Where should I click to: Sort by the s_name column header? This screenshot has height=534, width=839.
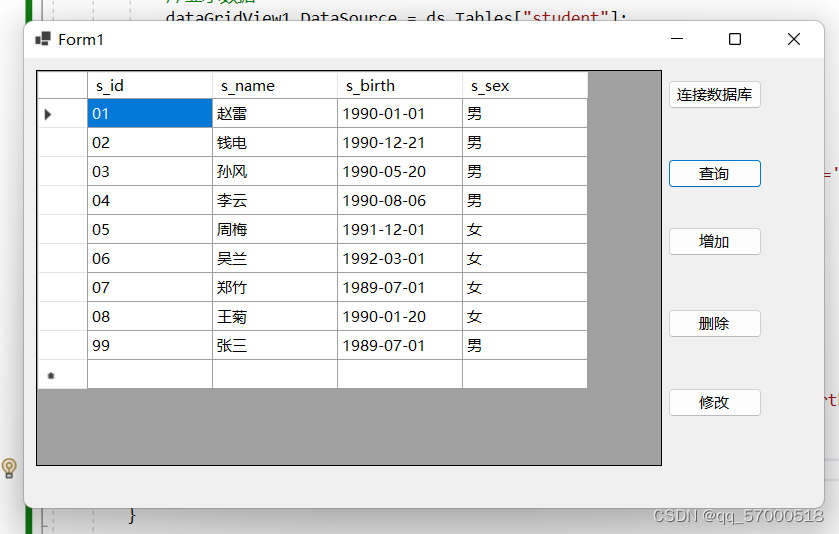[275, 86]
